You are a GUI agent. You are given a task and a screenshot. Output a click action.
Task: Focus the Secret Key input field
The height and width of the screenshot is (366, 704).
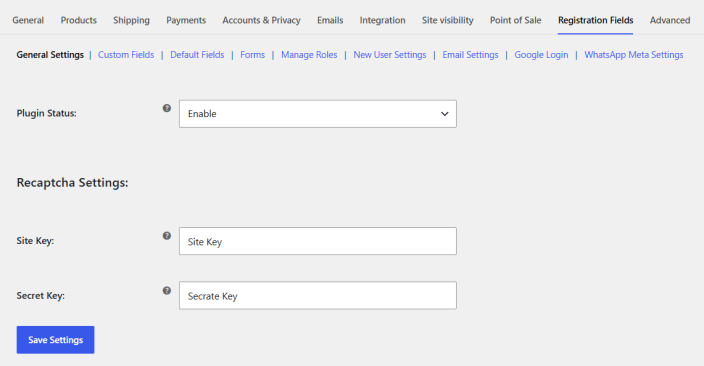(x=318, y=295)
